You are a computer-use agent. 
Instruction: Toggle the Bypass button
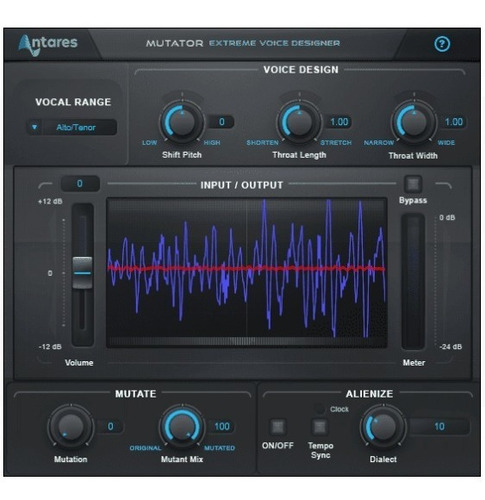(x=413, y=184)
